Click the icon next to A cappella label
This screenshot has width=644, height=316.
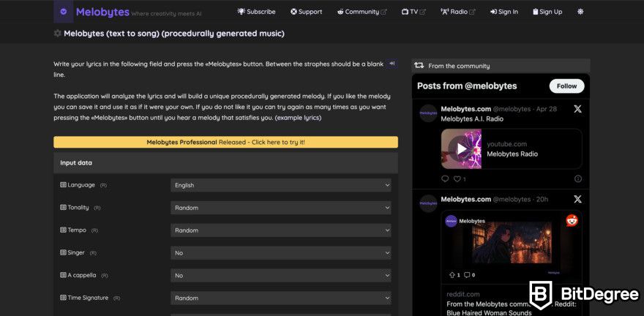(63, 275)
